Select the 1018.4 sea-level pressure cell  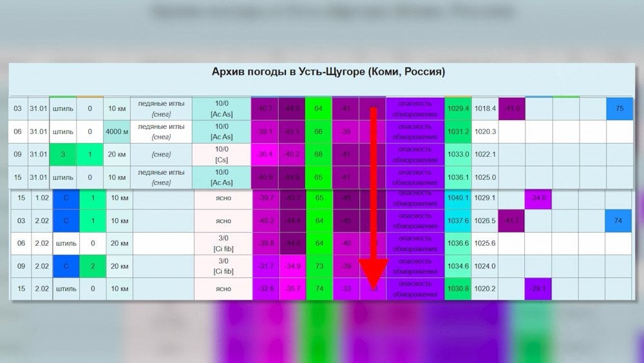pyautogui.click(x=485, y=108)
